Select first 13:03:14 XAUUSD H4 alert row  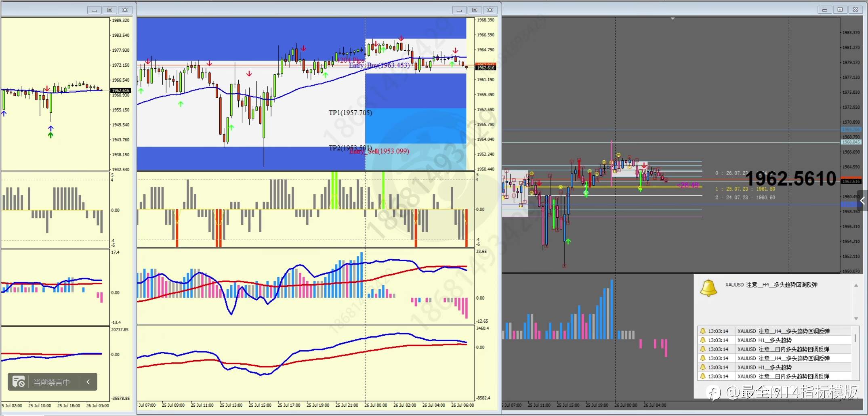(x=775, y=331)
